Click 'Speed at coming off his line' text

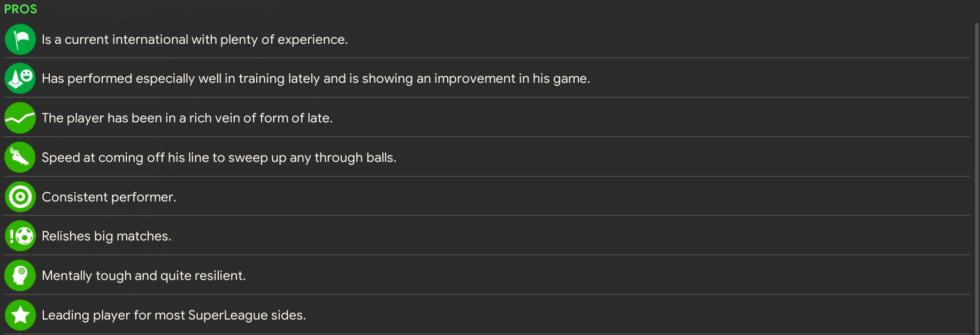pyautogui.click(x=219, y=158)
